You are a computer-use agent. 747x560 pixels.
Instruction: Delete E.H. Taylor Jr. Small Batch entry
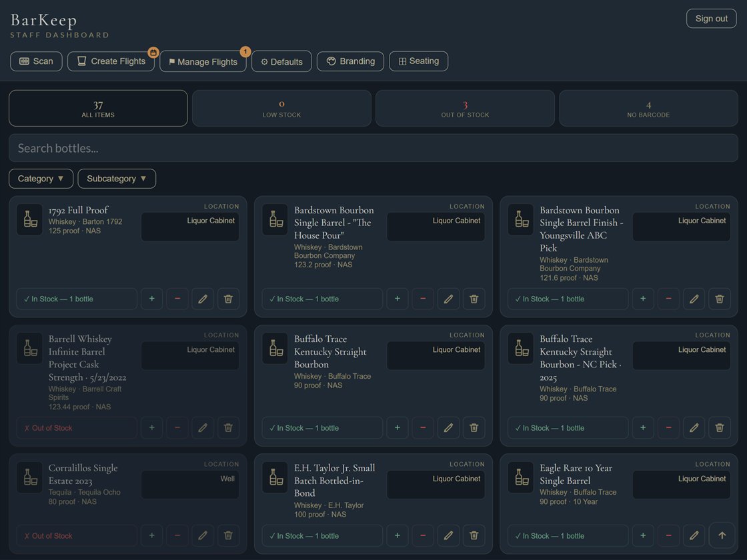(474, 535)
